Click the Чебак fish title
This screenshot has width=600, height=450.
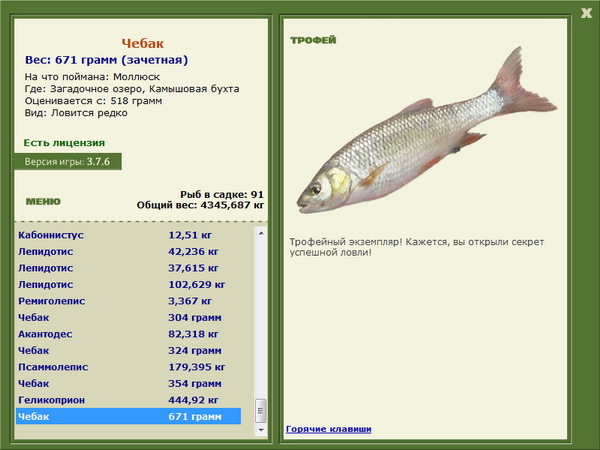click(x=143, y=43)
